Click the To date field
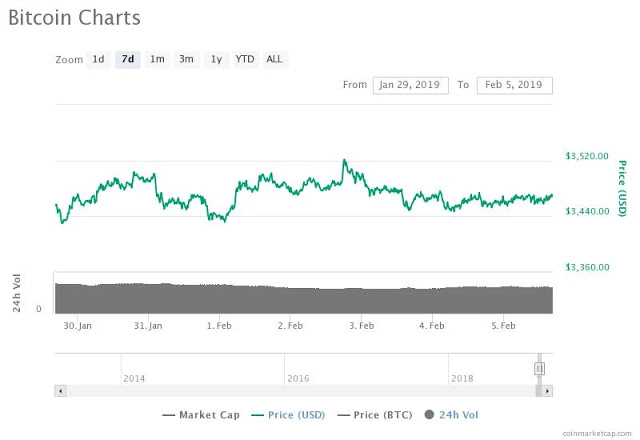This screenshot has width=640, height=440. [x=514, y=85]
